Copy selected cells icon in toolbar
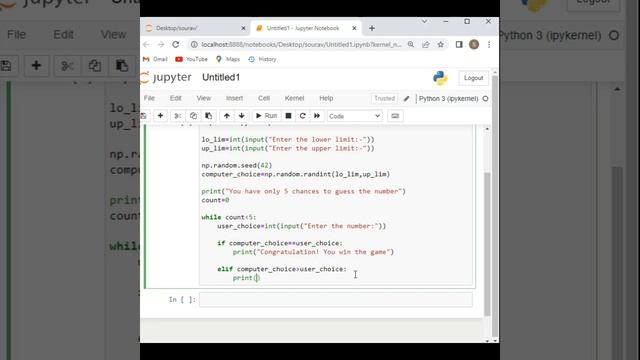This screenshot has width=640, height=360. coord(193,116)
